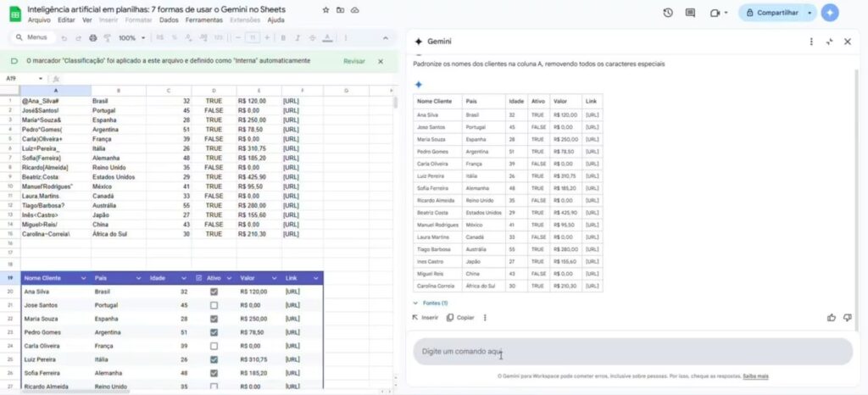
Task: Select the Paint format roller tool
Action: point(108,38)
